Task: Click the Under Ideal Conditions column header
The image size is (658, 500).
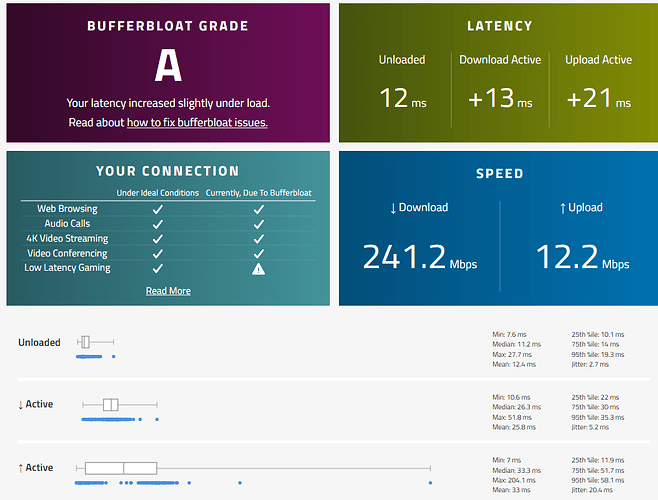Action: [158, 193]
